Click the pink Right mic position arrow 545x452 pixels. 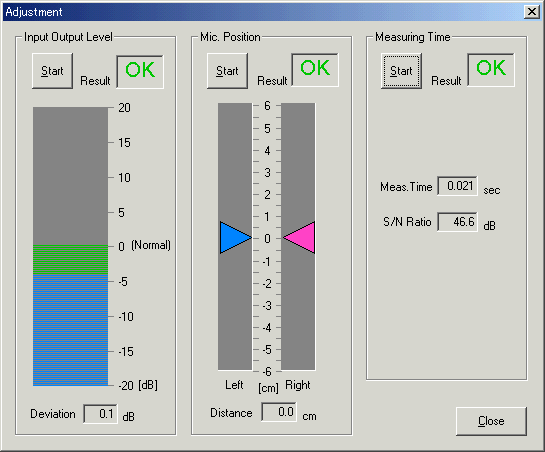(x=299, y=238)
